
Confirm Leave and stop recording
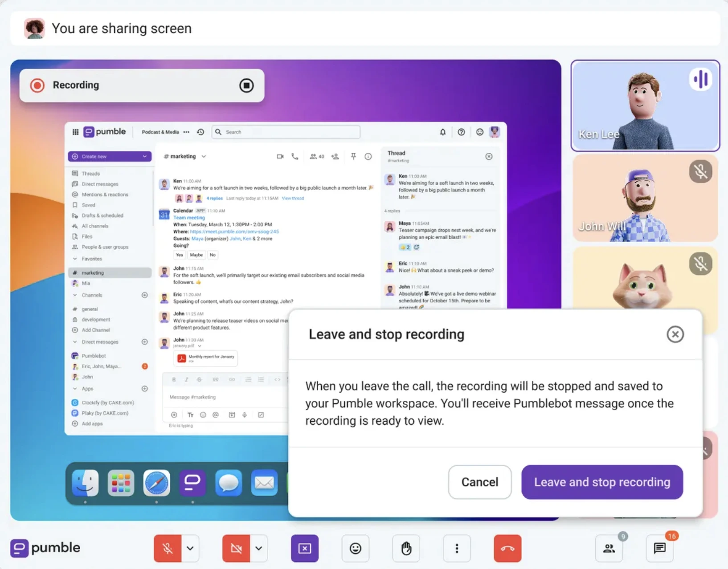coord(602,482)
